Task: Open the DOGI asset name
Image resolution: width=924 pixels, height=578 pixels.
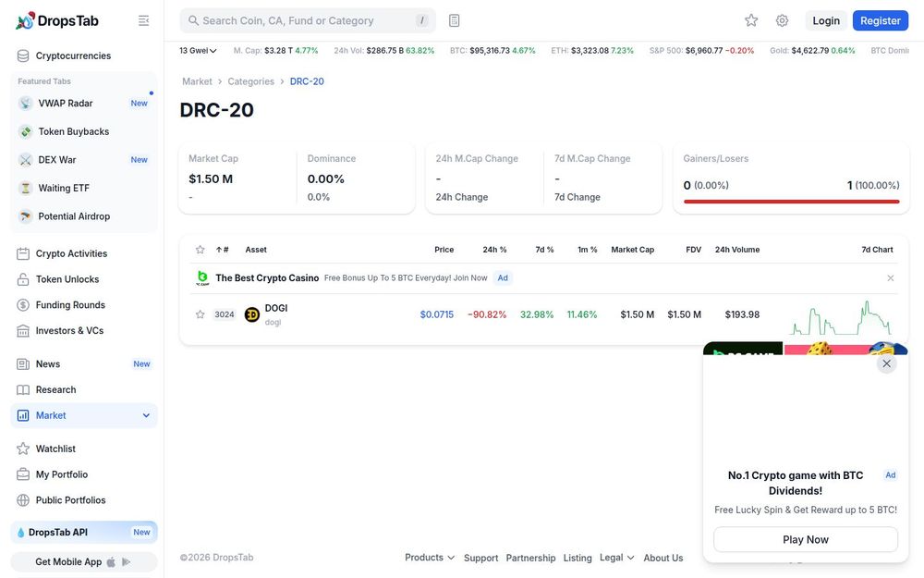Action: pyautogui.click(x=275, y=308)
